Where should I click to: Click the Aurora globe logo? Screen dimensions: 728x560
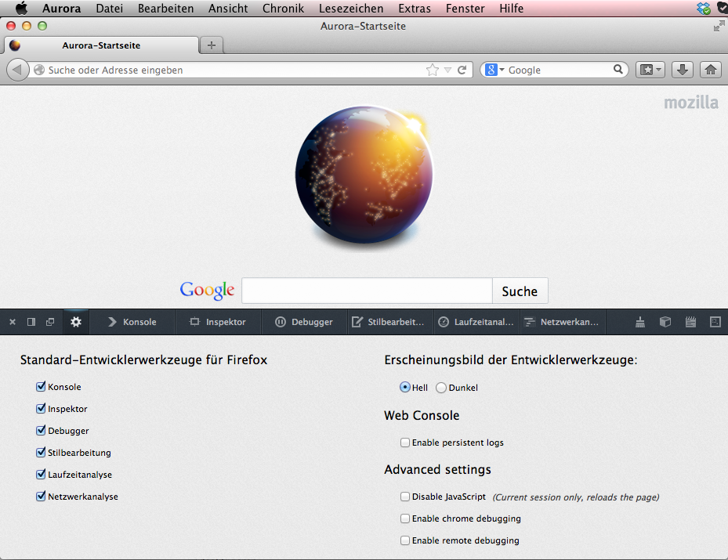point(365,175)
